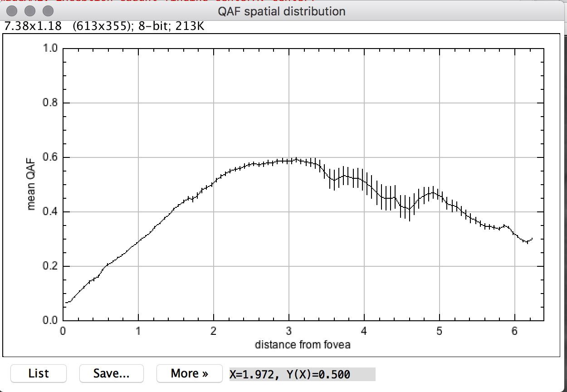Click the curve's starting point at distance 0

[x=66, y=302]
